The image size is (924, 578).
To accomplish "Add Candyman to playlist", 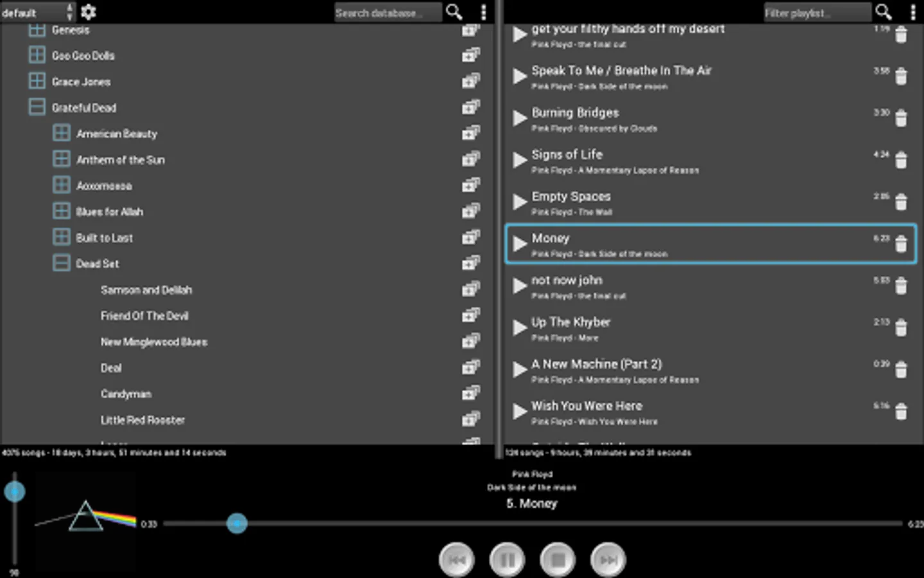I will click(x=471, y=393).
